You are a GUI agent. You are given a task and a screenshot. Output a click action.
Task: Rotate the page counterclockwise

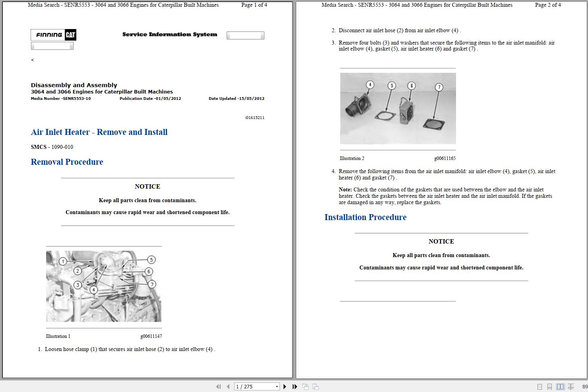(x=306, y=386)
